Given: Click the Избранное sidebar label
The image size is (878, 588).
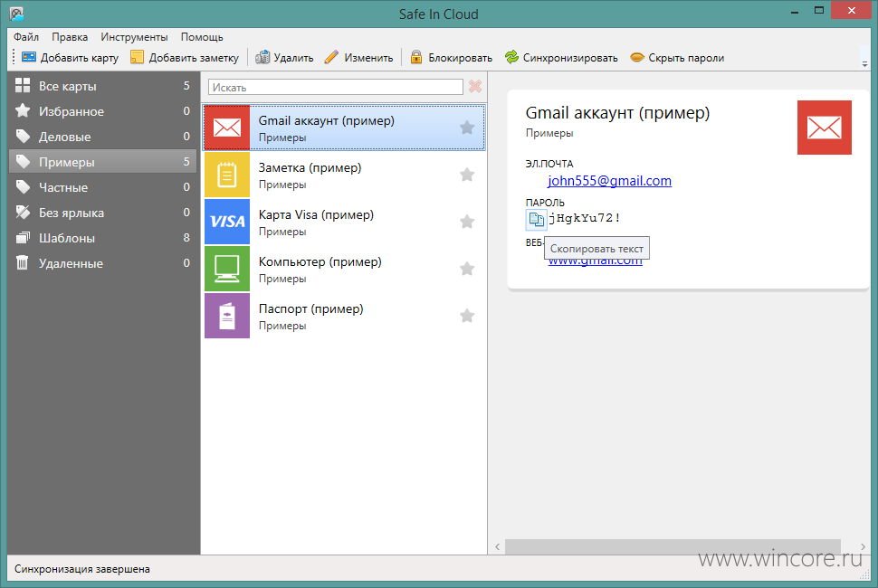Looking at the screenshot, I should (72, 111).
